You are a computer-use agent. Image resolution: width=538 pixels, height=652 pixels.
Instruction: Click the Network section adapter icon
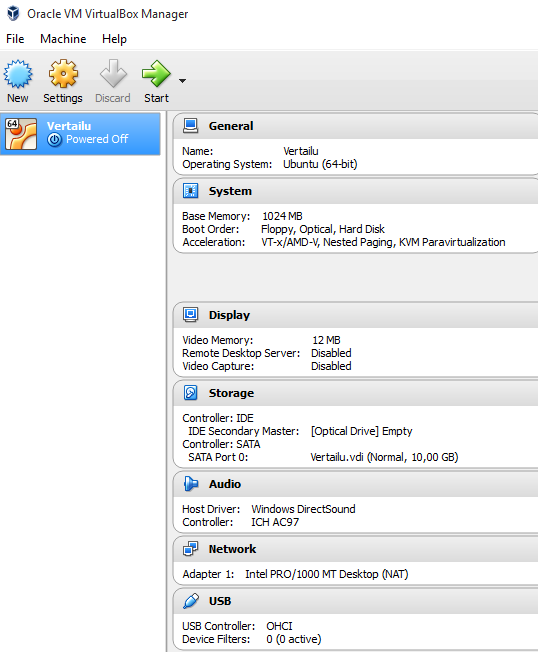click(x=190, y=549)
